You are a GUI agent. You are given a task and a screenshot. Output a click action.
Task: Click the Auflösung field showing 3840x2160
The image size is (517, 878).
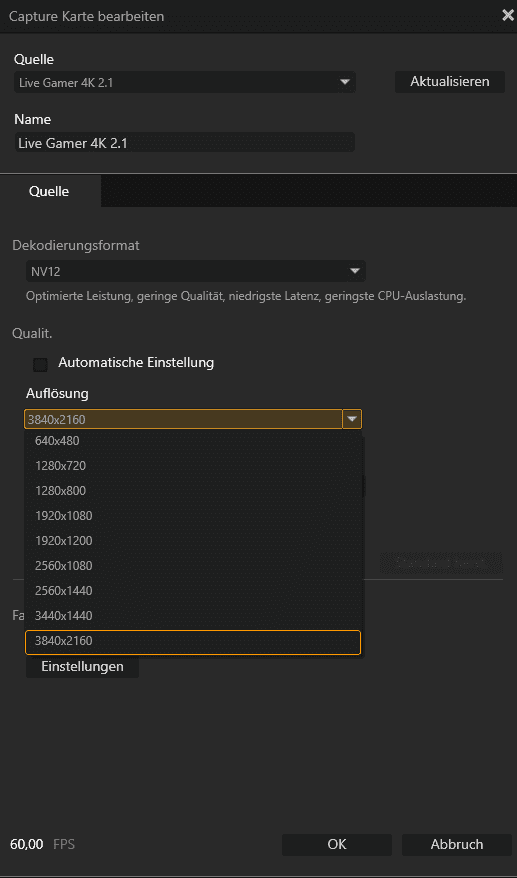coord(183,419)
